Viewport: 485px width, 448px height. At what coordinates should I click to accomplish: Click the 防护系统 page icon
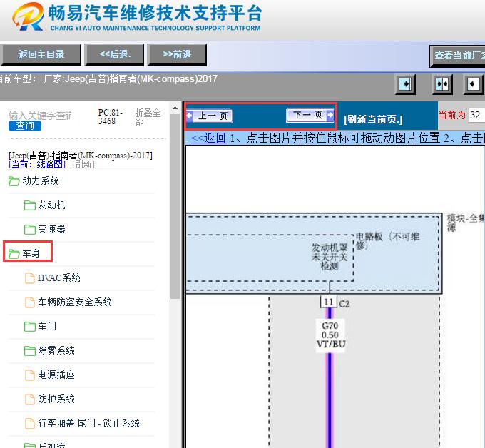point(30,399)
